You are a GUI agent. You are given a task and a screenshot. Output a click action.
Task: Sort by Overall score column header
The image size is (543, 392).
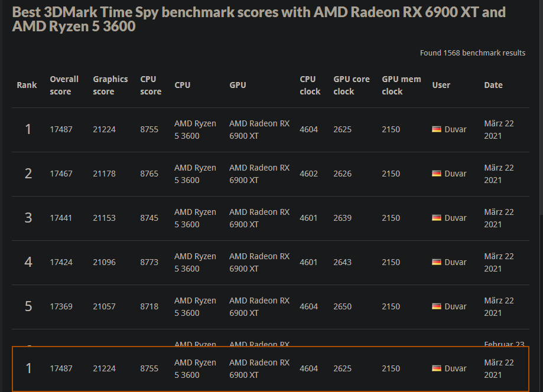64,85
